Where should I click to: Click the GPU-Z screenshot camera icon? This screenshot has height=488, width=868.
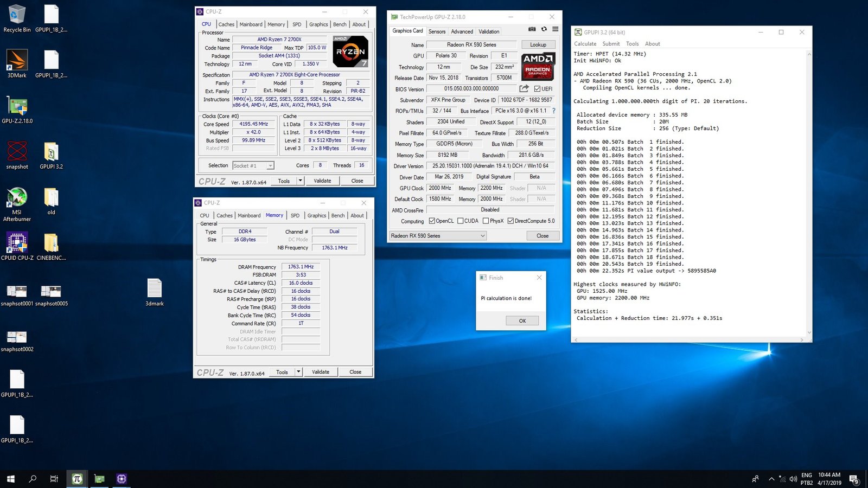[x=532, y=29]
